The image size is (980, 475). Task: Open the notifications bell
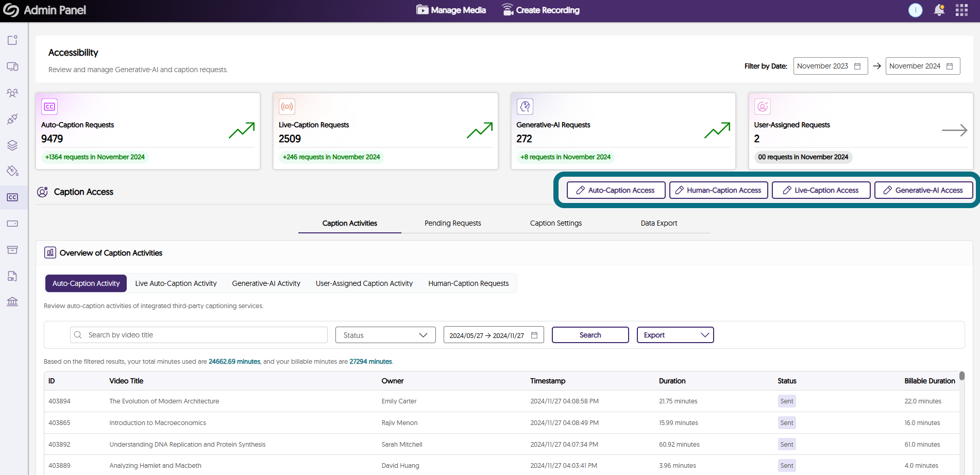click(939, 10)
